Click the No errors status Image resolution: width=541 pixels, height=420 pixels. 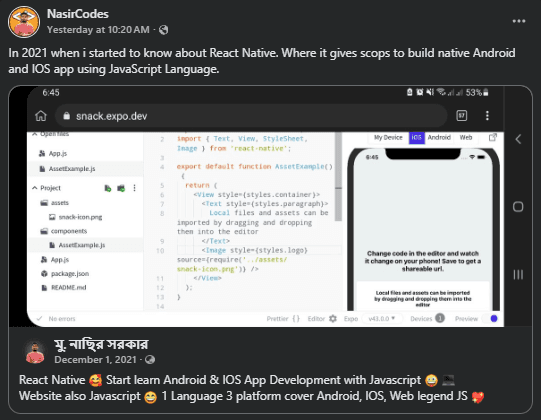tap(56, 319)
